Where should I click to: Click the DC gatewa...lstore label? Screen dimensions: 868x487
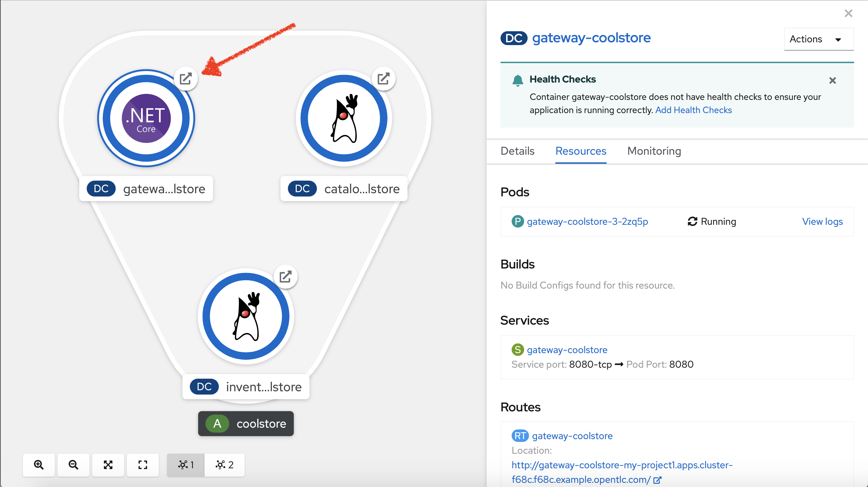click(146, 189)
